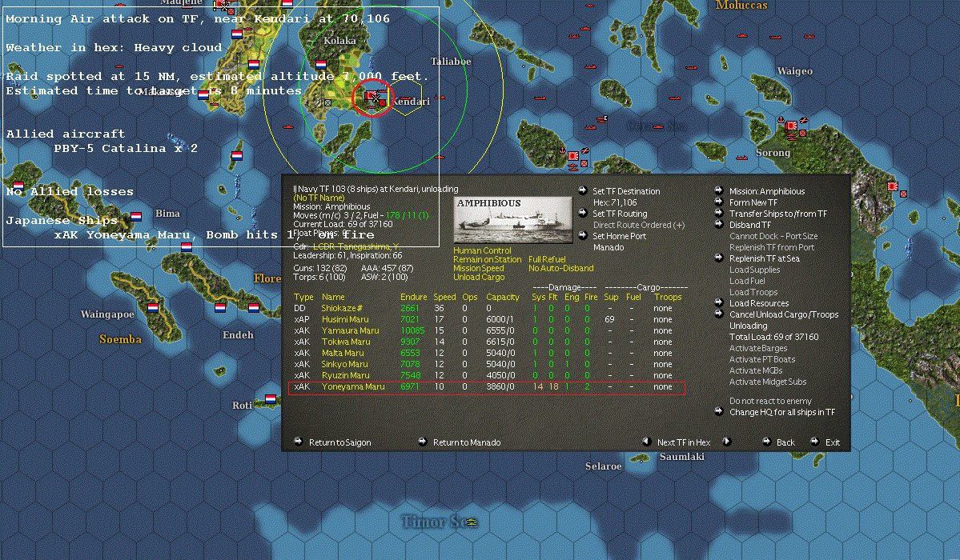
Task: Toggle the Human Control setting
Action: [483, 250]
